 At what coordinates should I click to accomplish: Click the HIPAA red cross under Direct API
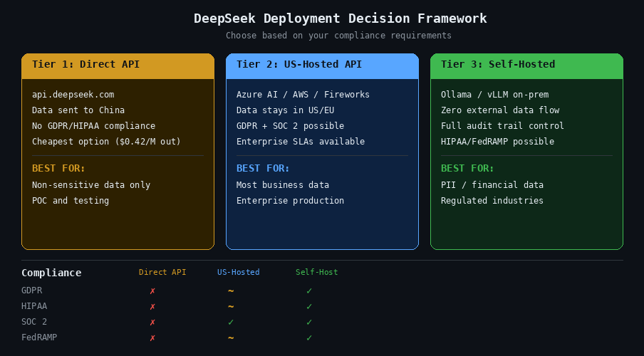coord(152,307)
